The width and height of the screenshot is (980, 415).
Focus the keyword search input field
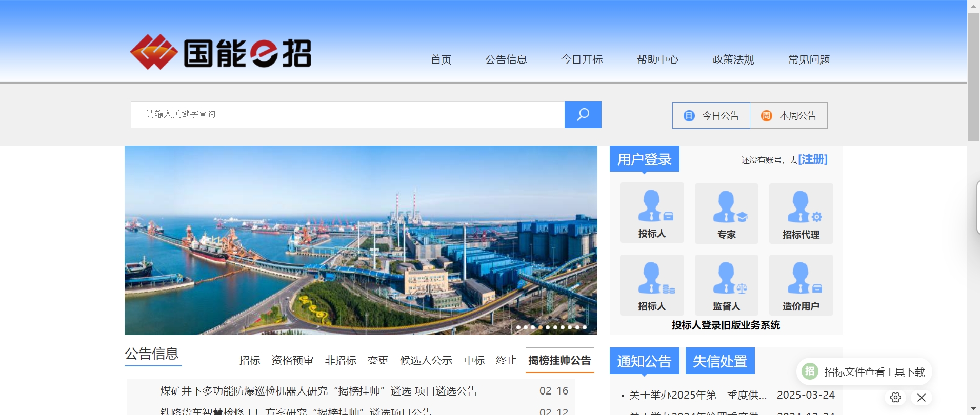tap(348, 114)
